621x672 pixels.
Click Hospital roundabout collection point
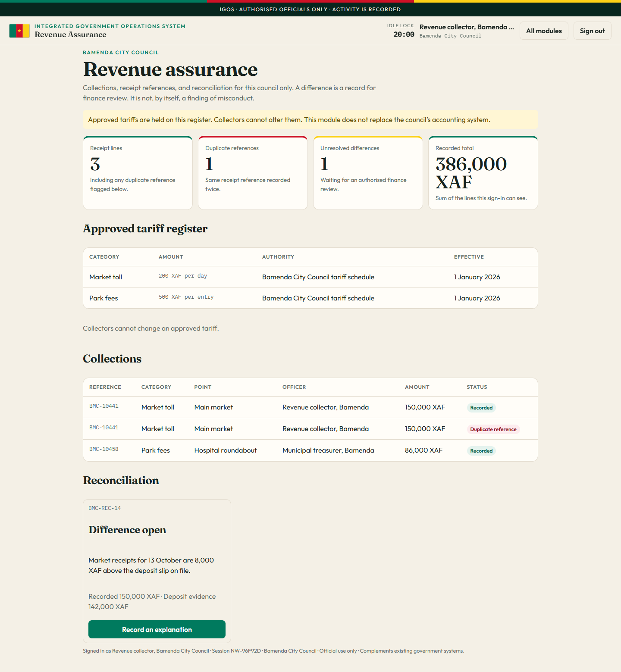click(226, 450)
